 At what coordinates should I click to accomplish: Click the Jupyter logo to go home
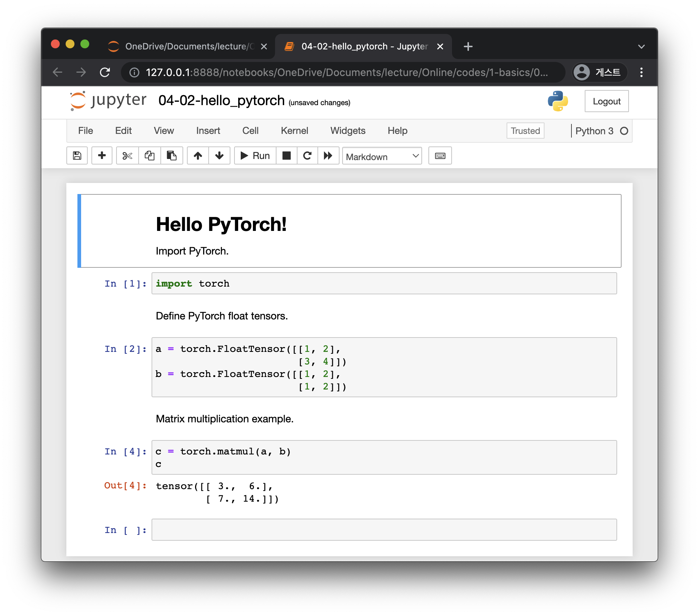click(x=108, y=101)
